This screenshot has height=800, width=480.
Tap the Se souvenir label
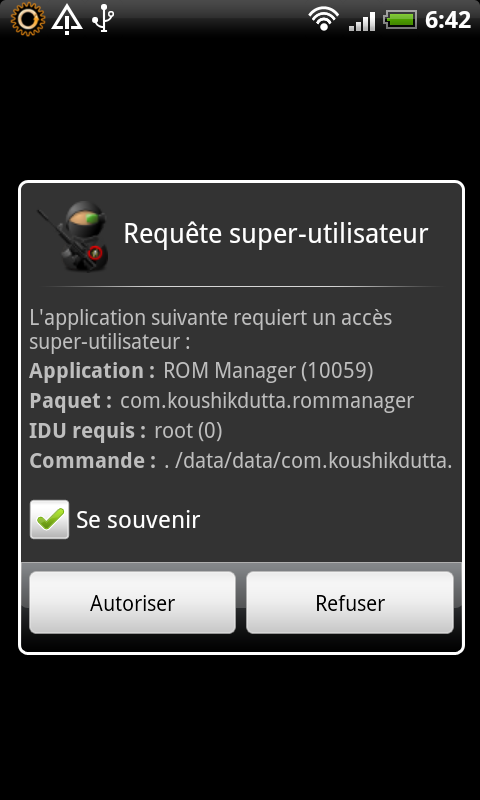click(x=138, y=520)
